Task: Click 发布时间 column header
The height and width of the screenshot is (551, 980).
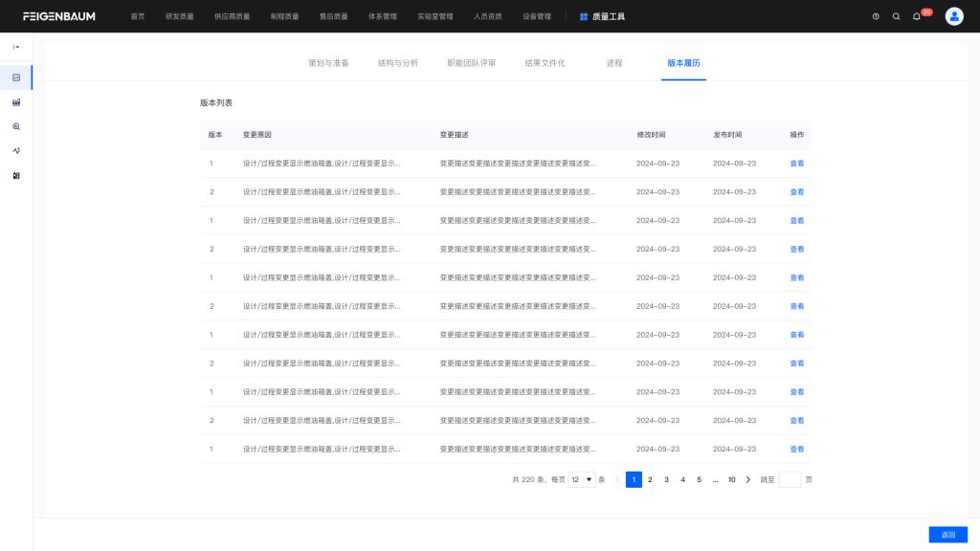Action: point(727,134)
